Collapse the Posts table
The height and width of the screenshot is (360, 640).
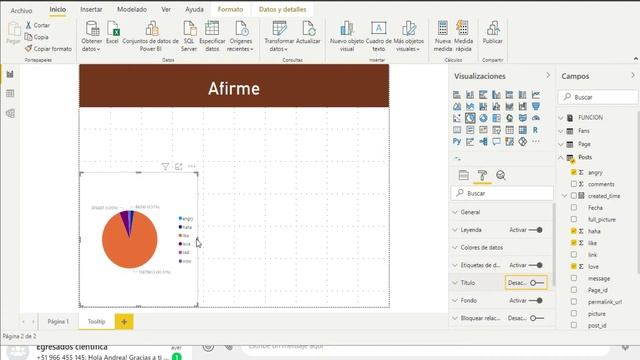click(561, 157)
